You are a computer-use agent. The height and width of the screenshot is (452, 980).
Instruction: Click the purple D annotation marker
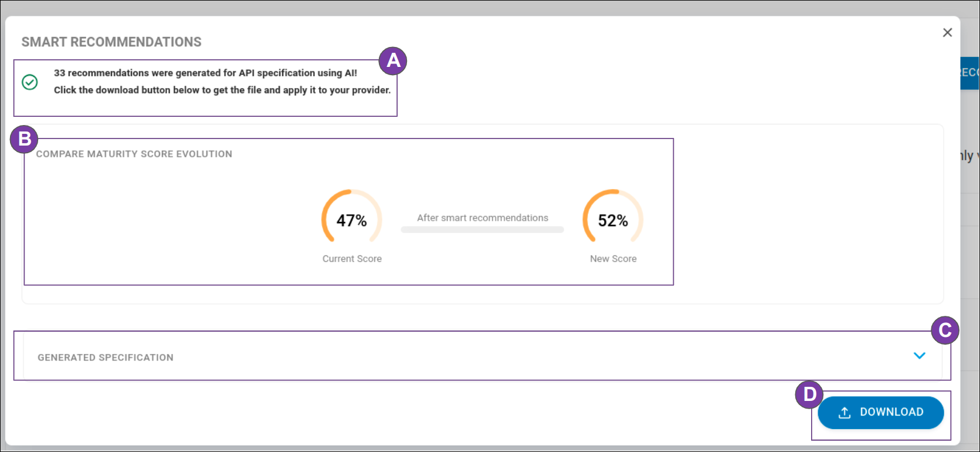[809, 394]
